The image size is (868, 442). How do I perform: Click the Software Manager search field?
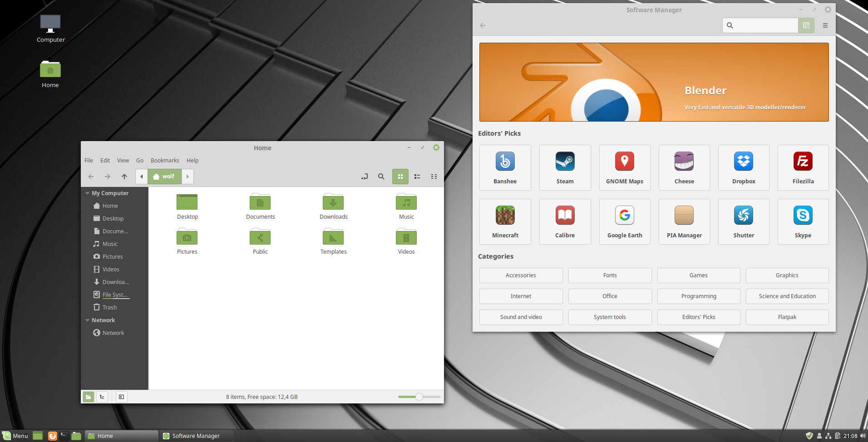pyautogui.click(x=760, y=25)
